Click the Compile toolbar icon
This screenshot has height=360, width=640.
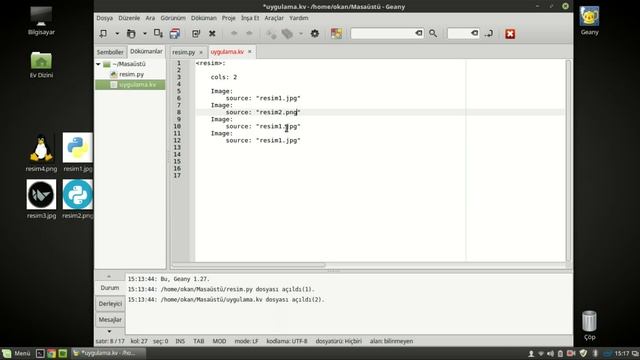tap(271, 34)
